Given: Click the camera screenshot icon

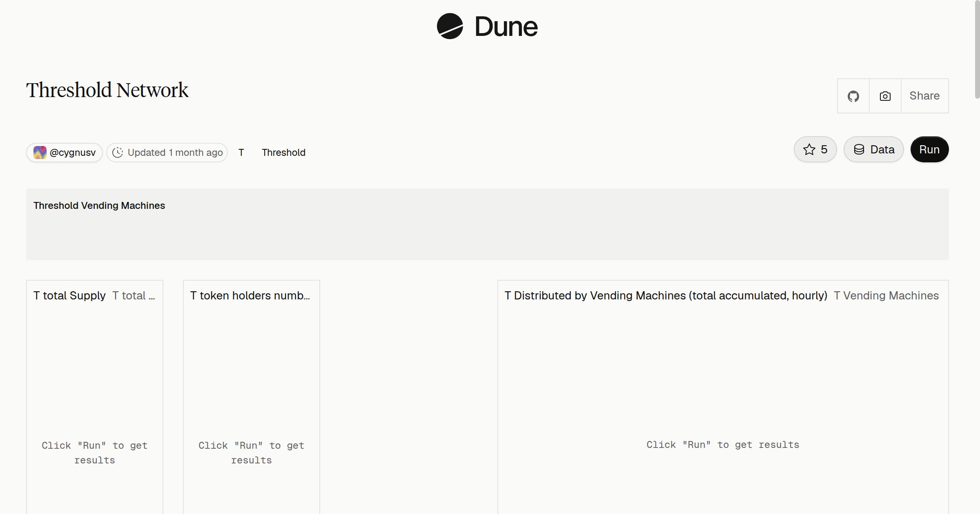Looking at the screenshot, I should [885, 96].
